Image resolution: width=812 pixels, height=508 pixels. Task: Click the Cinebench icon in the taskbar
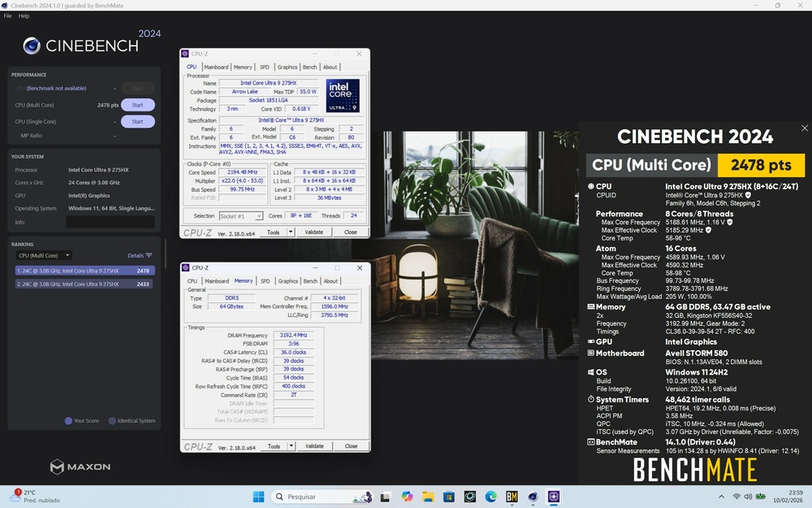(x=533, y=497)
